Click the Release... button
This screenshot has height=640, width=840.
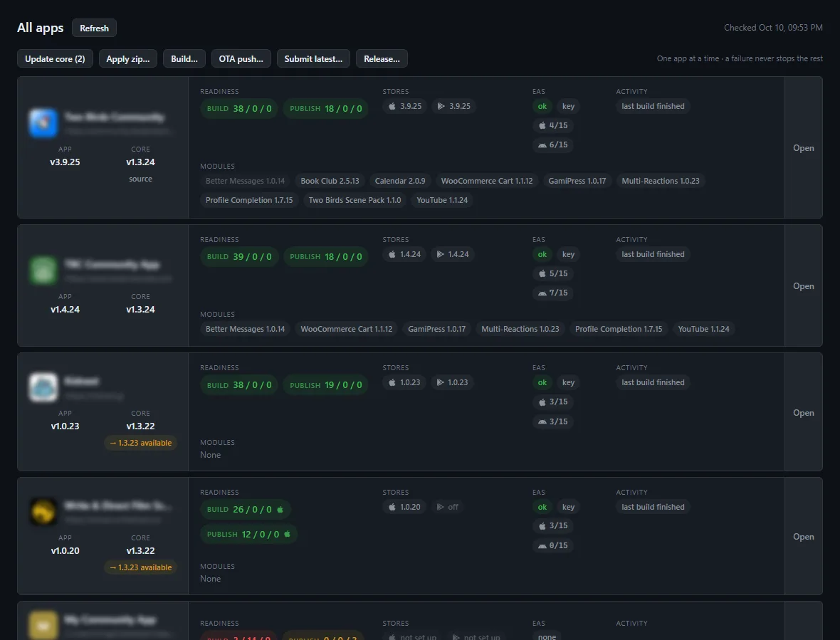(x=382, y=59)
